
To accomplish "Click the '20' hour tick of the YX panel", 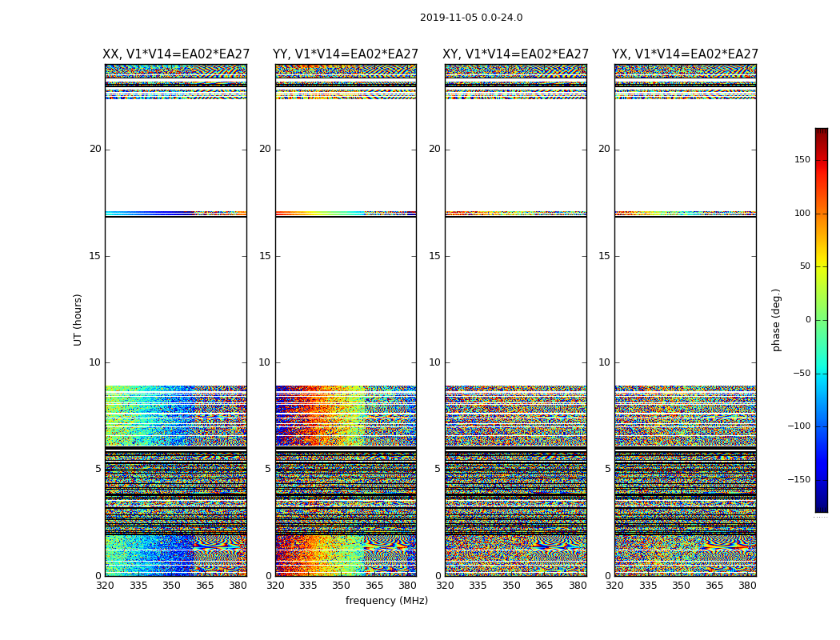I will coord(604,149).
